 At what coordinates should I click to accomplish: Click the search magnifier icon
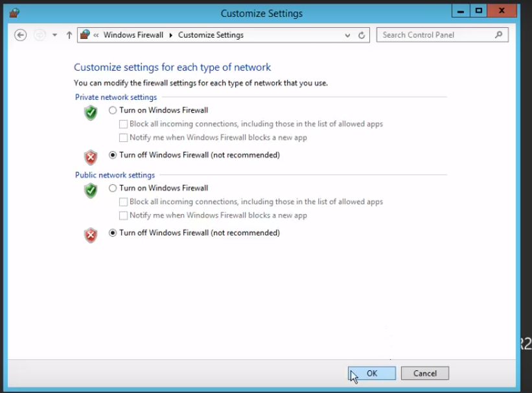point(499,34)
